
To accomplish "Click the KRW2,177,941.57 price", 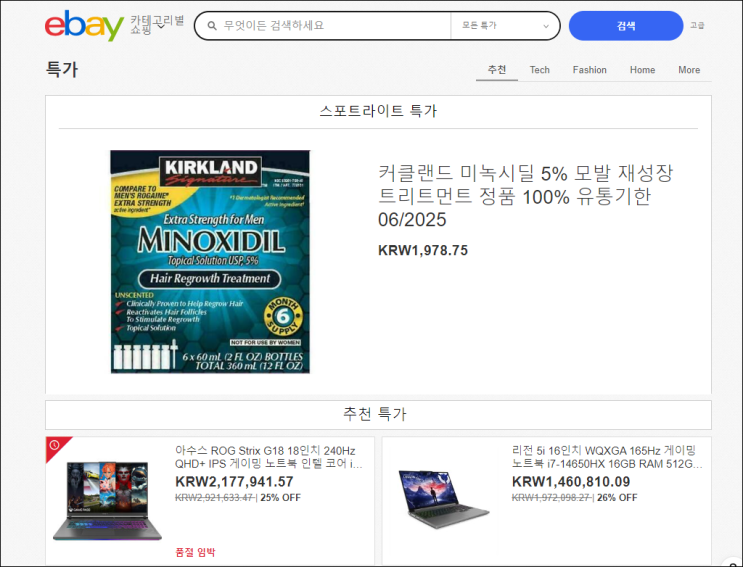I will click(x=234, y=482).
